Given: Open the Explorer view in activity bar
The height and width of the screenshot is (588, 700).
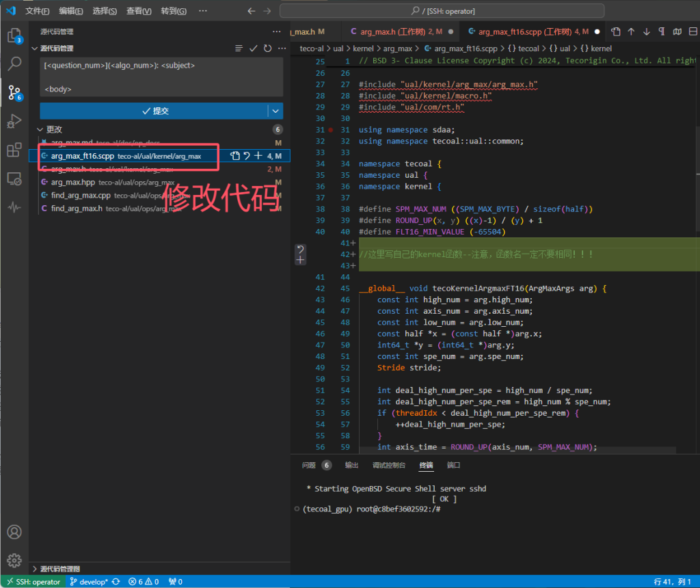Looking at the screenshot, I should 14,36.
